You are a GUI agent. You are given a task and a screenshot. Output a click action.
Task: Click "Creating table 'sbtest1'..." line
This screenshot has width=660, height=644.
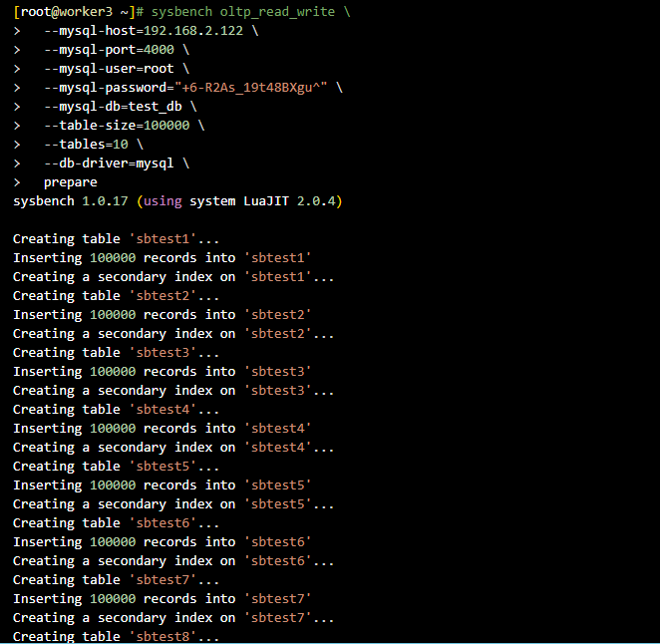117,239
